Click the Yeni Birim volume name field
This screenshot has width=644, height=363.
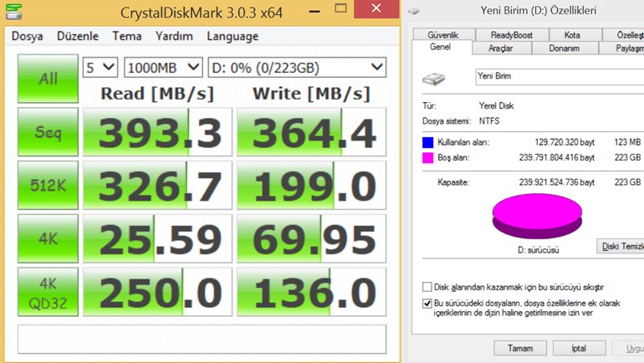tap(558, 76)
